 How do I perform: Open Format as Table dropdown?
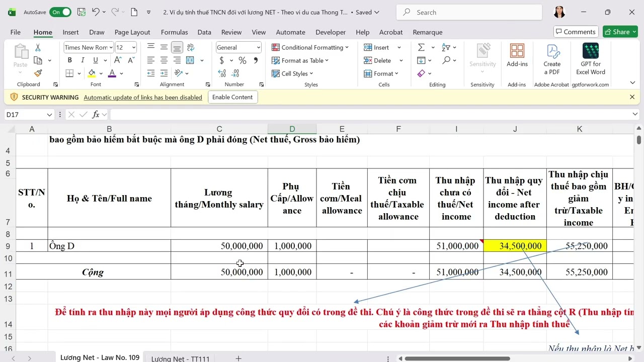coord(300,60)
